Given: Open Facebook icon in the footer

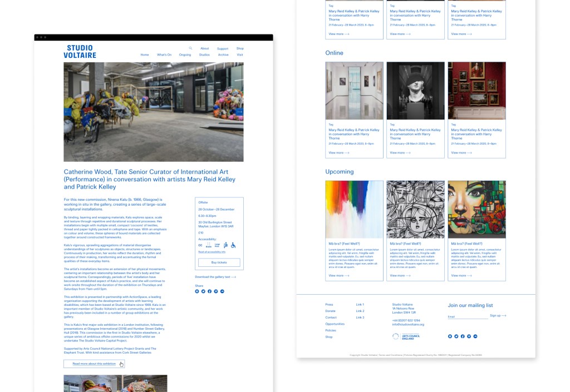Looking at the screenshot, I should [x=463, y=336].
